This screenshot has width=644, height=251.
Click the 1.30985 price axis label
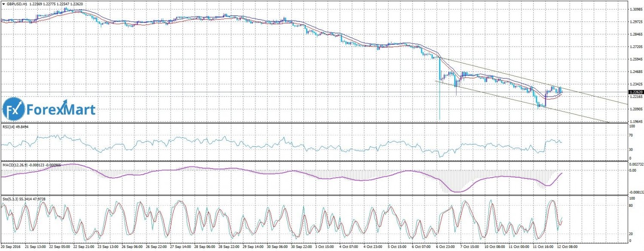tap(635, 9)
